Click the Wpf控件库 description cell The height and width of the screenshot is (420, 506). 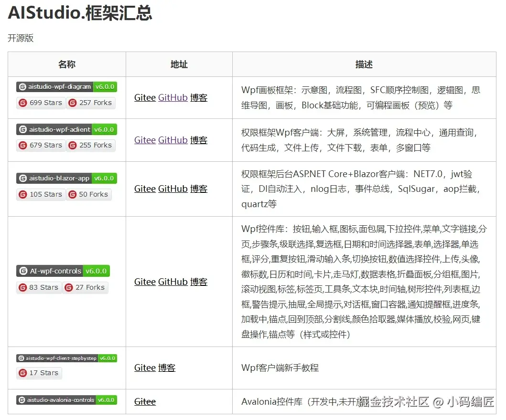(364, 282)
